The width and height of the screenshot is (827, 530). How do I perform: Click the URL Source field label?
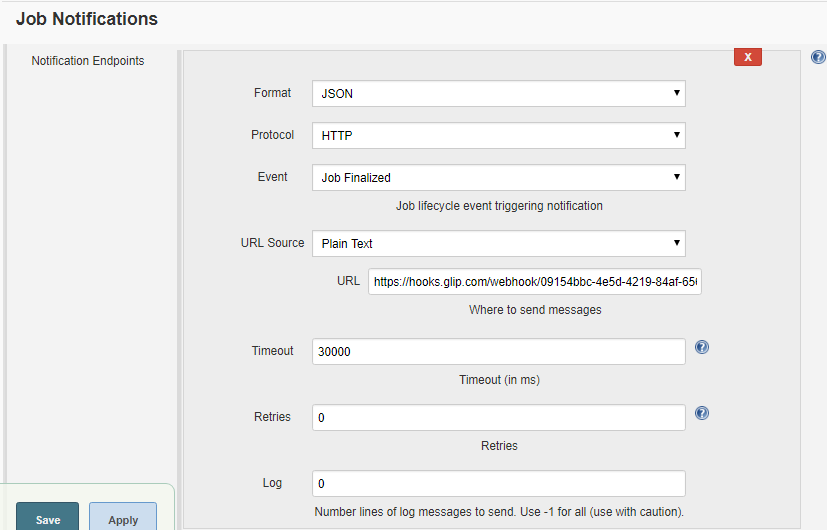coord(272,243)
